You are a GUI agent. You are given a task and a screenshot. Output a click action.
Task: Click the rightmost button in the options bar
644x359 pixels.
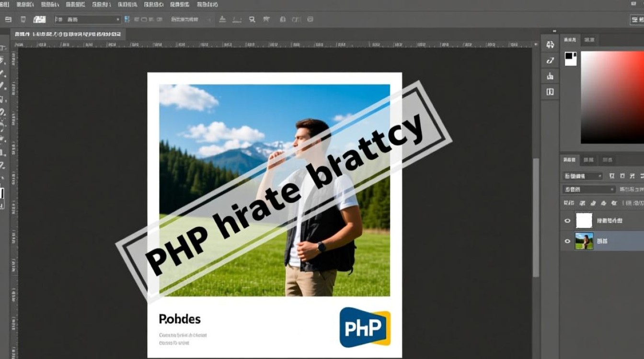[x=637, y=20]
